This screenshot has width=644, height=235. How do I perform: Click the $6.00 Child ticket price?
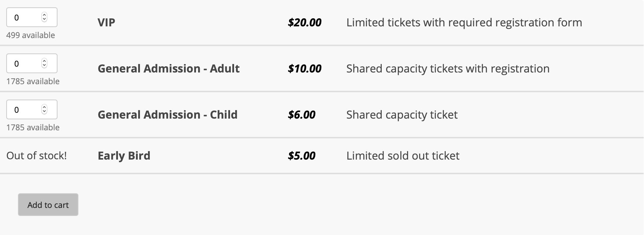click(x=302, y=115)
